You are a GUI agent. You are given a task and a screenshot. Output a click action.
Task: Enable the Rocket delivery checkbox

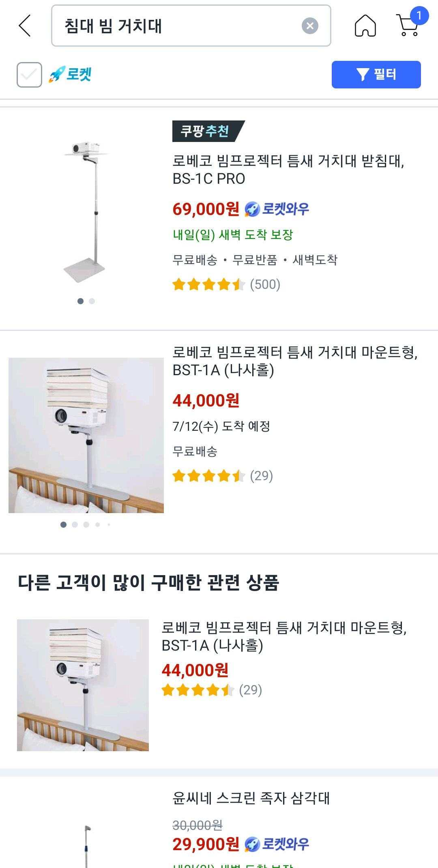pyautogui.click(x=29, y=75)
